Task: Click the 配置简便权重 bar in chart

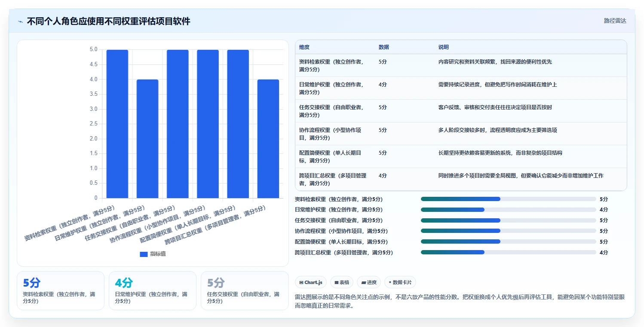Action: pyautogui.click(x=238, y=124)
